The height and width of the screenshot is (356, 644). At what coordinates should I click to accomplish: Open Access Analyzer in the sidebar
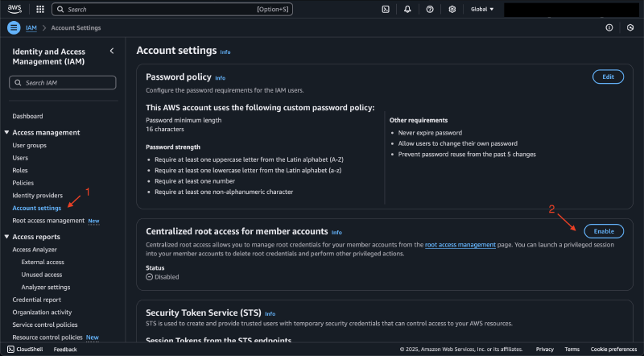pos(35,250)
